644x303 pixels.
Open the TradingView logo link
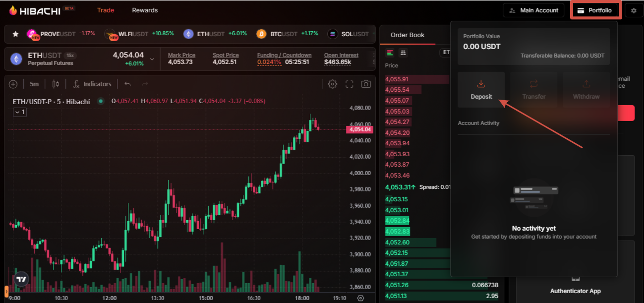tap(21, 280)
